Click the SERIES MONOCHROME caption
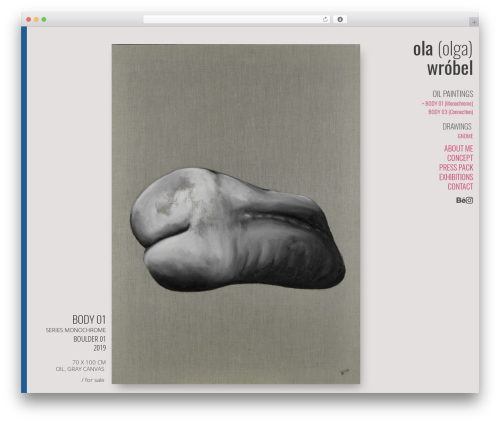Viewport: 500px width, 423px height. tap(76, 330)
